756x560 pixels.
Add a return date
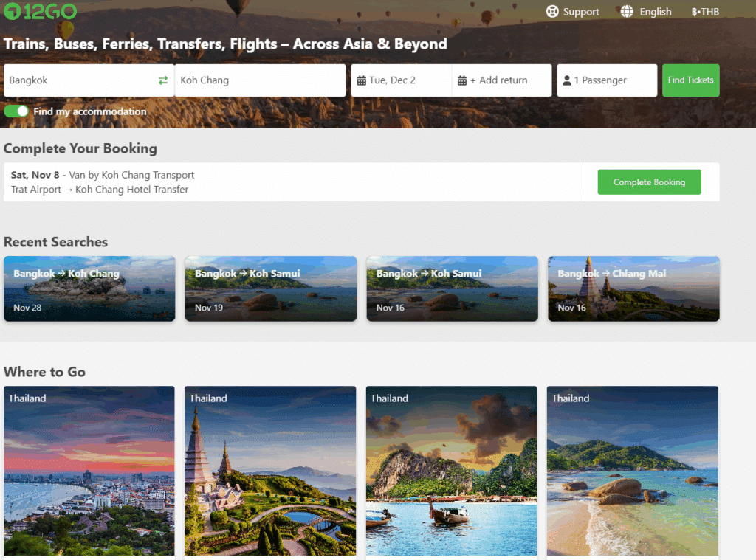[x=503, y=80]
